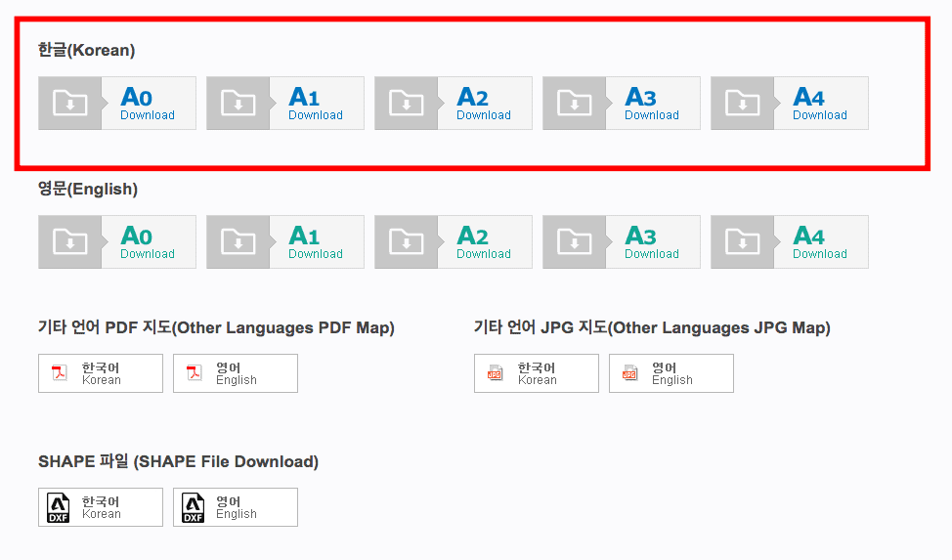Screen dimensions: 952x560
Task: Click the 'SHAPE File Download' heading
Action: tap(179, 461)
